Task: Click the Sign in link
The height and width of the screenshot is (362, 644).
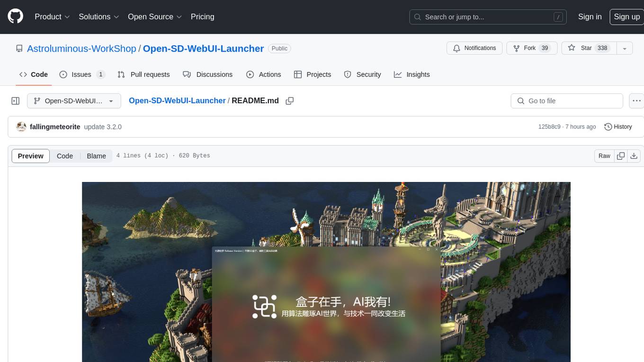Action: pos(590,17)
